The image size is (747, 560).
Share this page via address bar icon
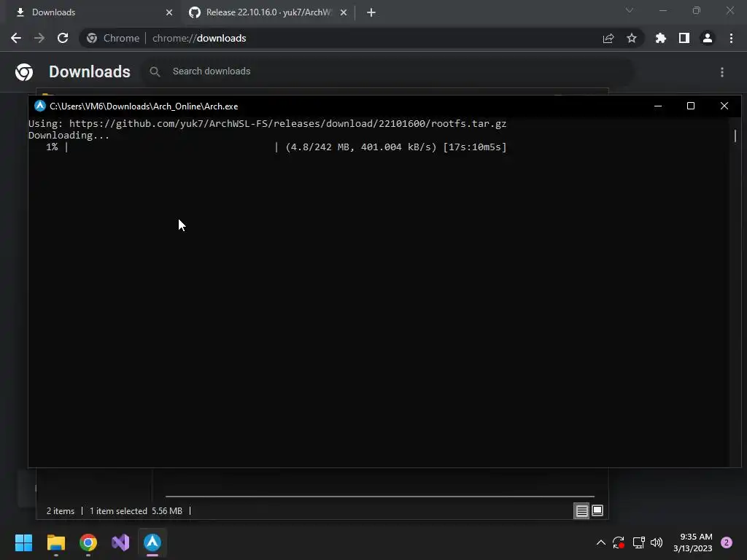tap(608, 38)
